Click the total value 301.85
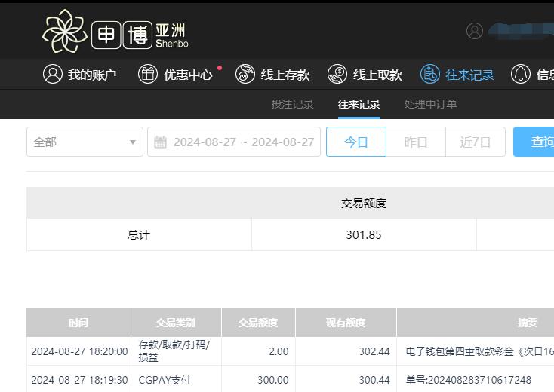Screen dimensions: 554x392 364,235
